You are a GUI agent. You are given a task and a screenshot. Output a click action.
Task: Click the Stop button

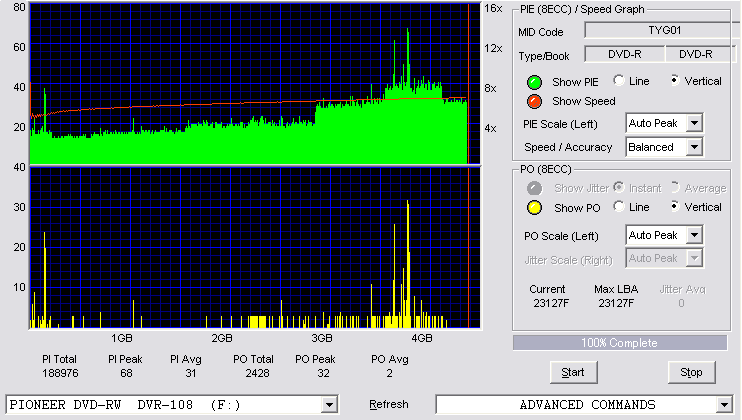691,373
